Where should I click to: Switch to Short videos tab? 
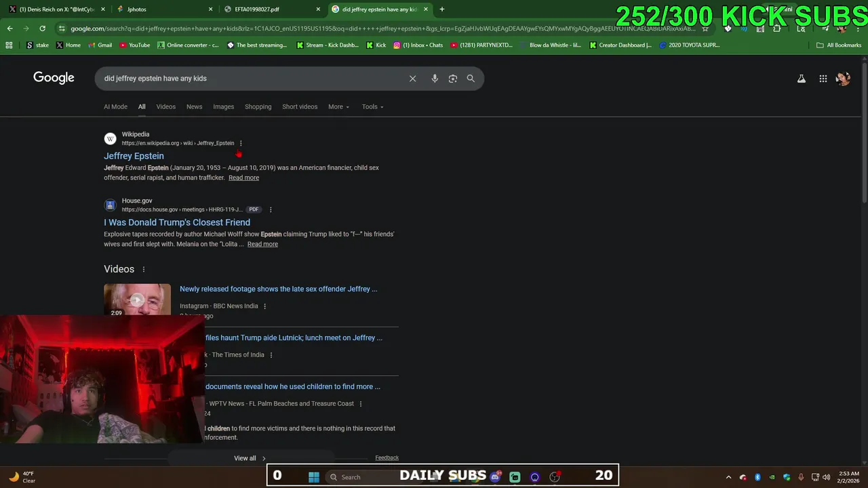pyautogui.click(x=300, y=106)
